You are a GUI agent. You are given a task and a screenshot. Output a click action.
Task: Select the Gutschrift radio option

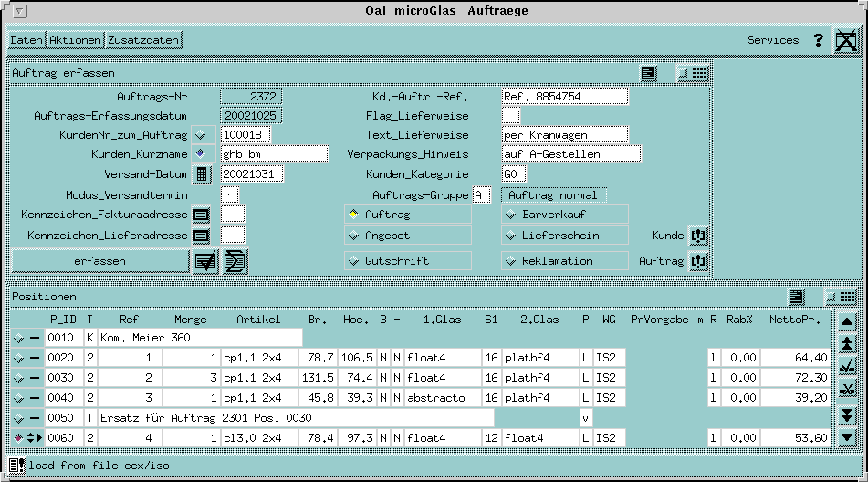tap(353, 261)
